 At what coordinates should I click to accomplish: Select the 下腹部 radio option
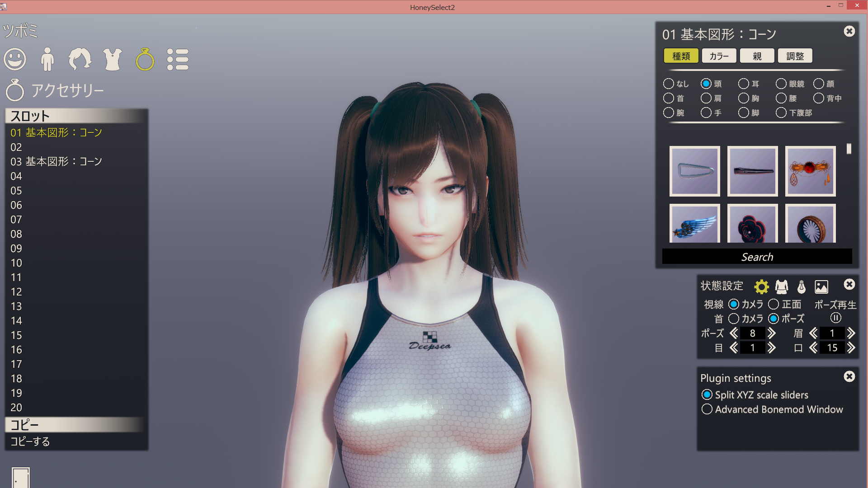781,113
